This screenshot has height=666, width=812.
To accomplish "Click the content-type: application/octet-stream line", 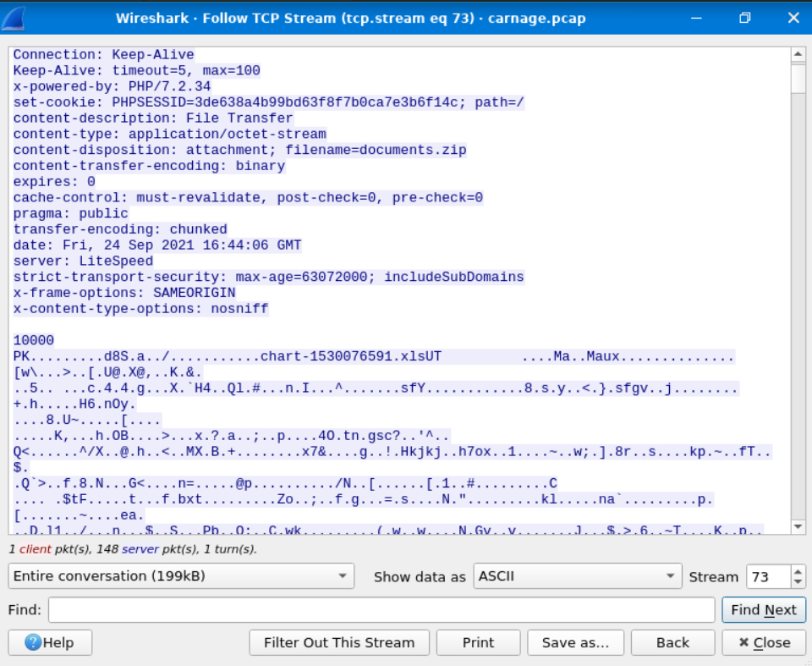I will [170, 135].
